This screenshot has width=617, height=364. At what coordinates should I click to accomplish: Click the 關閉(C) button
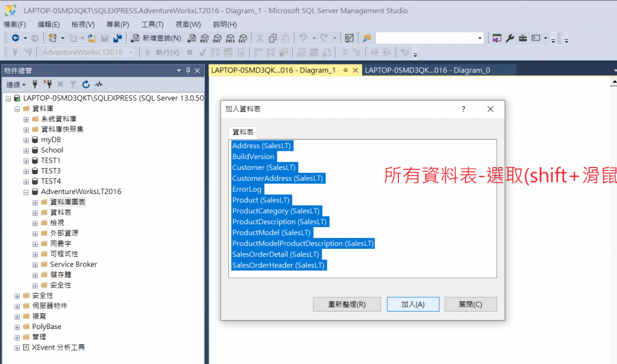click(x=471, y=304)
